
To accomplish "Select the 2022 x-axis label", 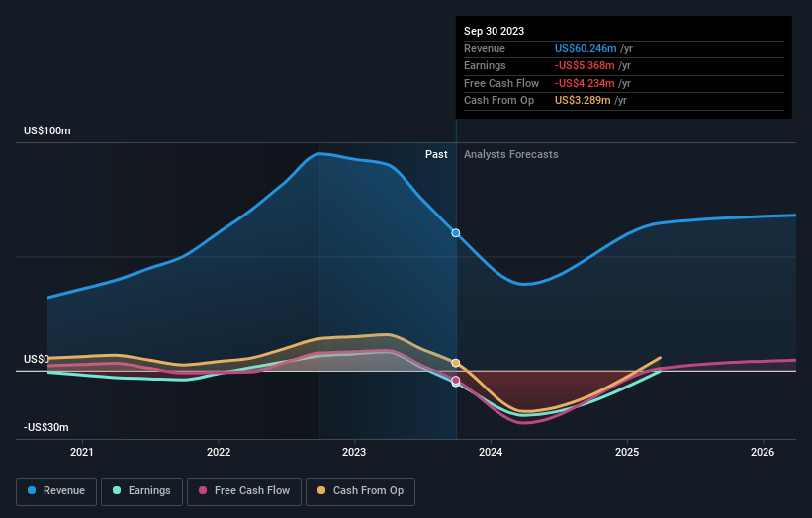I will [x=219, y=452].
